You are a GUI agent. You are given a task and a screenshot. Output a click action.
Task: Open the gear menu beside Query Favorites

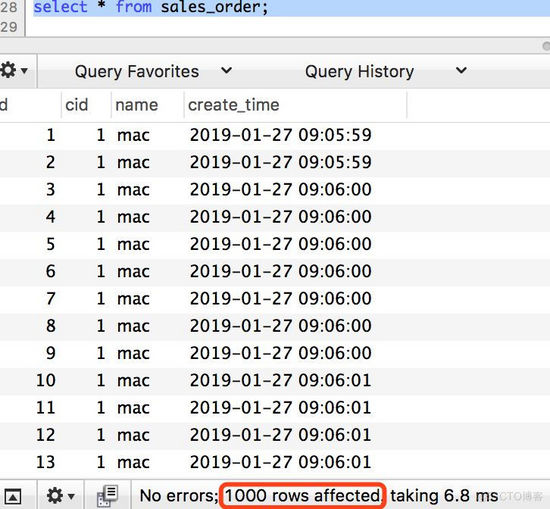[14, 71]
